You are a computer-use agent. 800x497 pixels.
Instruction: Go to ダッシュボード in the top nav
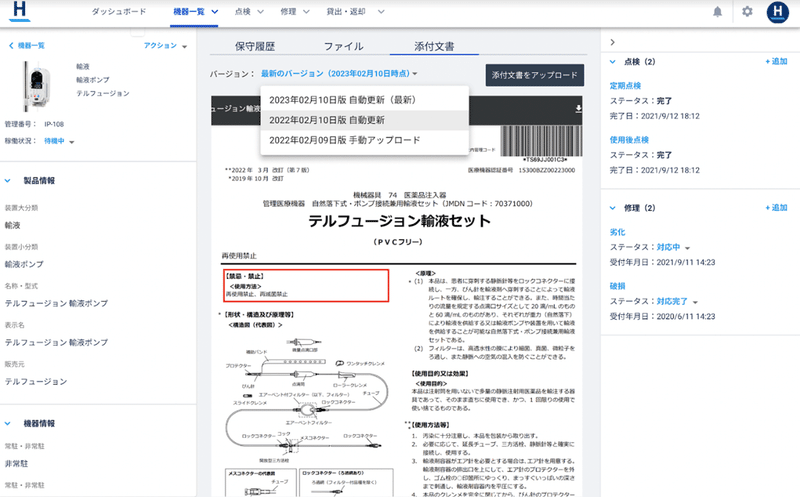coord(119,11)
